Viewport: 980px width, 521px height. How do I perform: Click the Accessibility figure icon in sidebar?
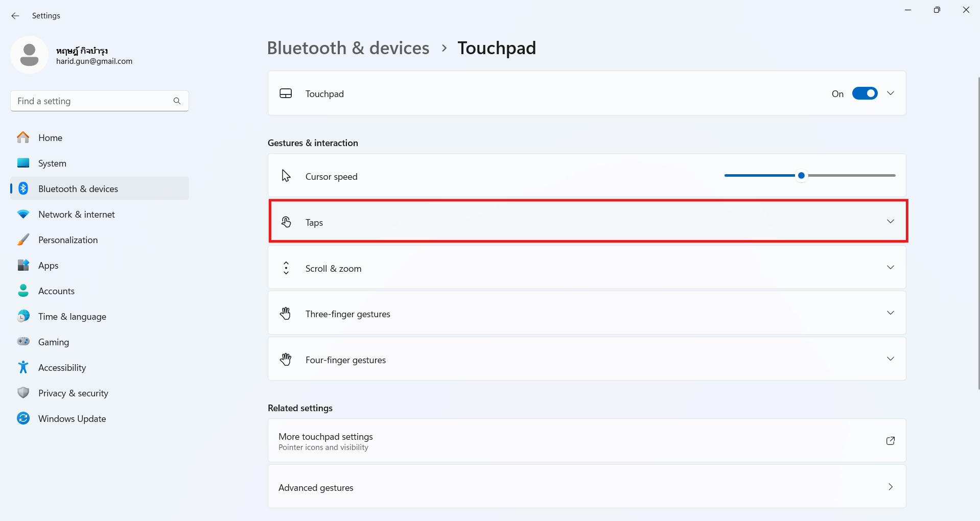coord(24,367)
